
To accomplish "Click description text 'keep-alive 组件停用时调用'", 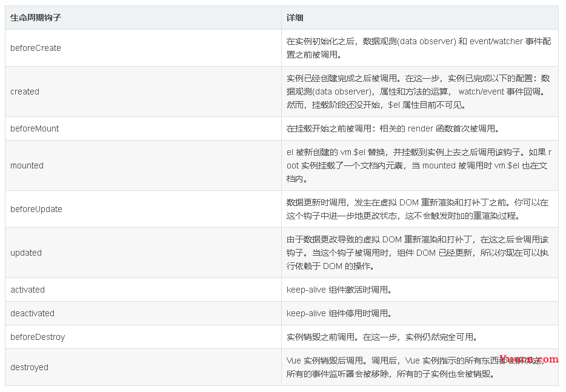I will click(339, 313).
